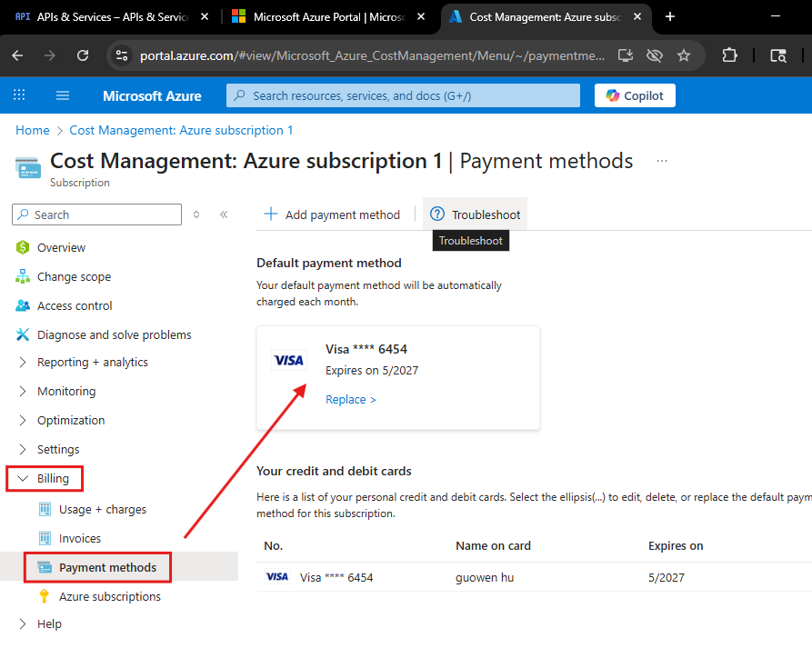Click the site information icon in address bar

coord(122,55)
